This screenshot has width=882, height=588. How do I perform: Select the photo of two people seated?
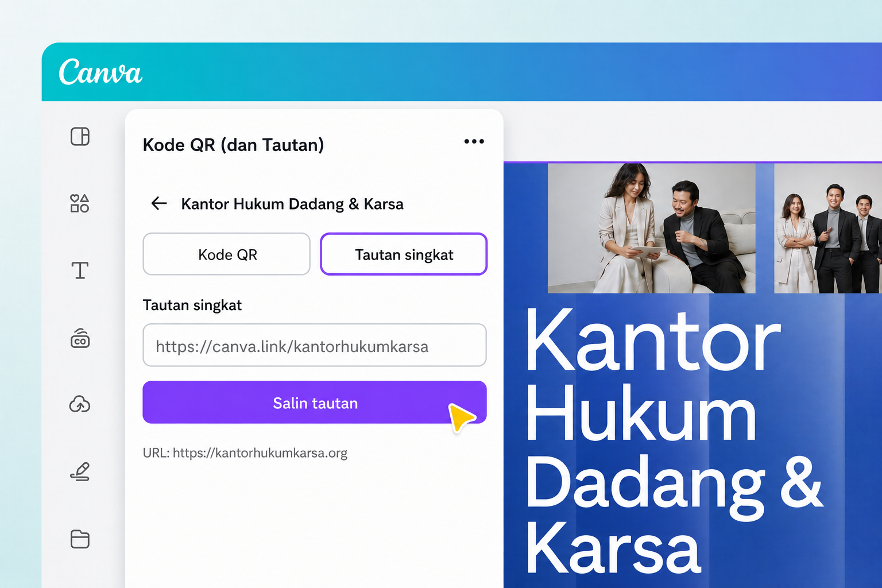[651, 229]
